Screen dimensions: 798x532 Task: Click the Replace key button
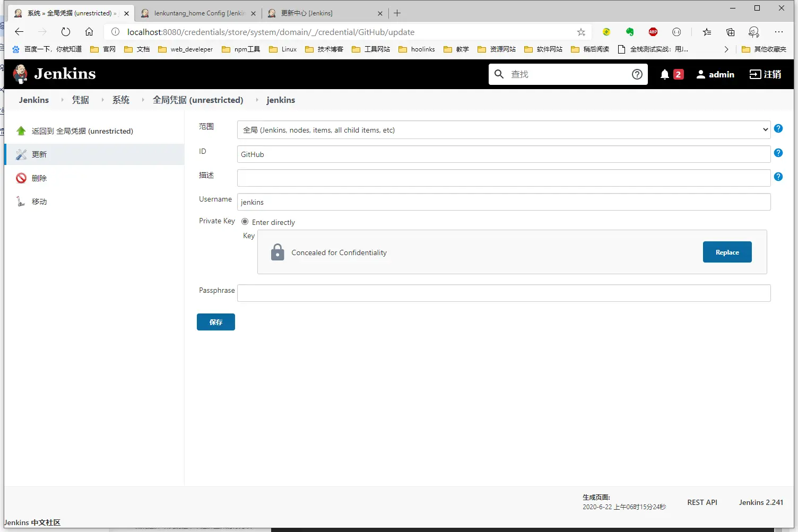pyautogui.click(x=727, y=252)
